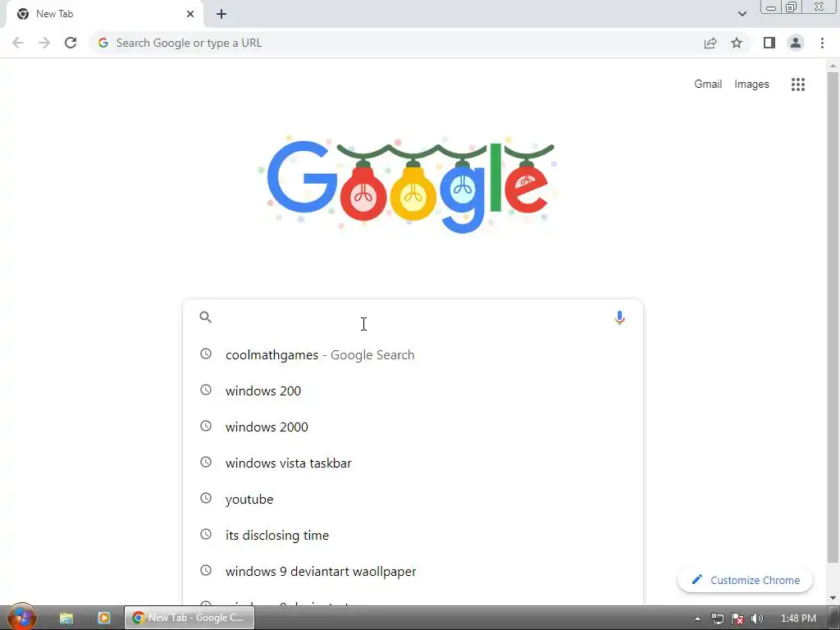Open Windows Explorer from the taskbar
Viewport: 840px width, 630px height.
point(66,619)
